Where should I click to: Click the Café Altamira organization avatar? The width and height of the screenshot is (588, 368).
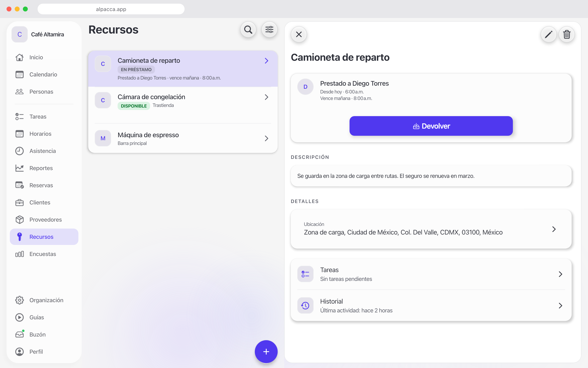[19, 34]
